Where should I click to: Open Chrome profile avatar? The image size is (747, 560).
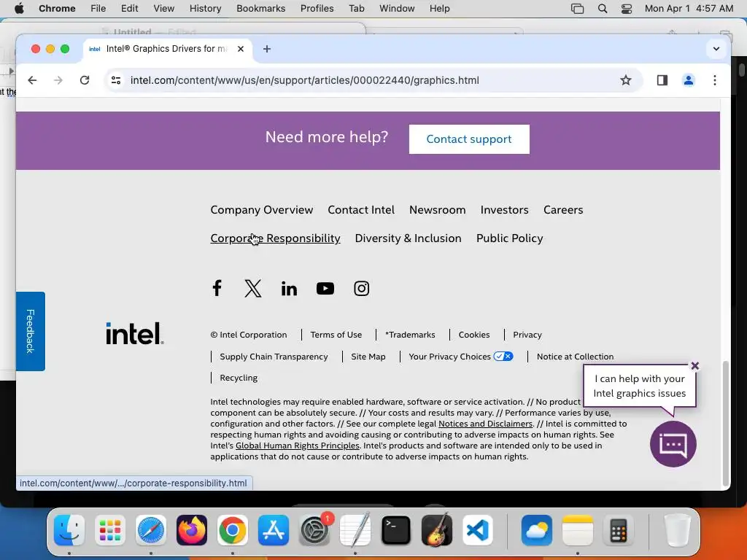point(689,80)
